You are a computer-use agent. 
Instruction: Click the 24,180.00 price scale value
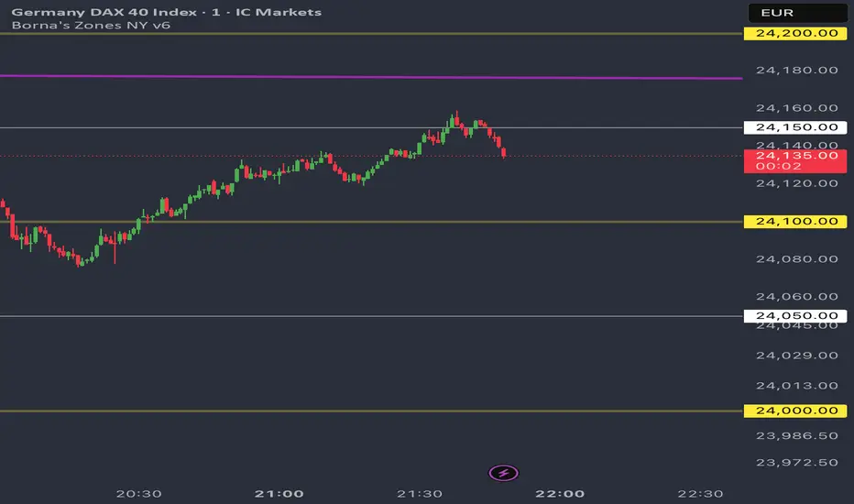tap(794, 70)
